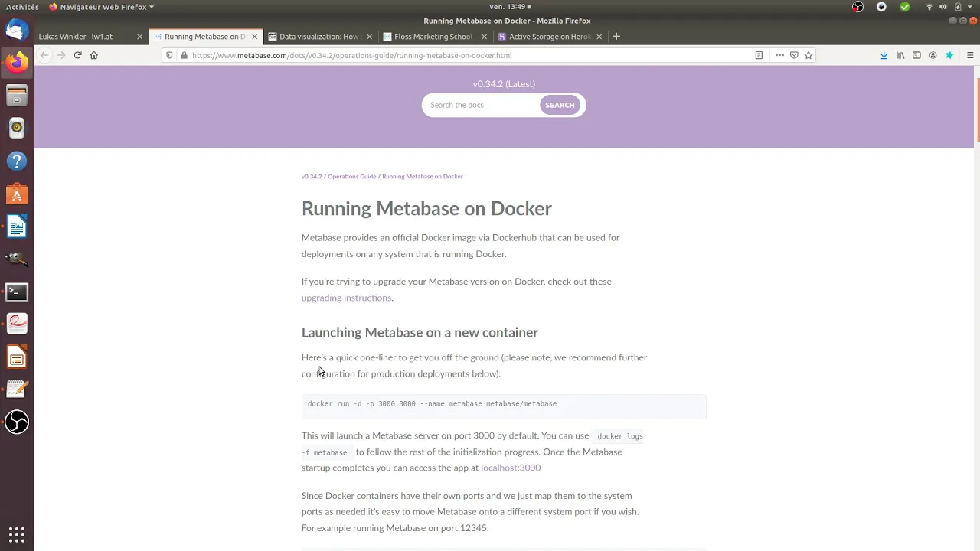Screen dimensions: 980x551
Task: Open the system menu dropdown arrow
Action: pyautogui.click(x=969, y=7)
